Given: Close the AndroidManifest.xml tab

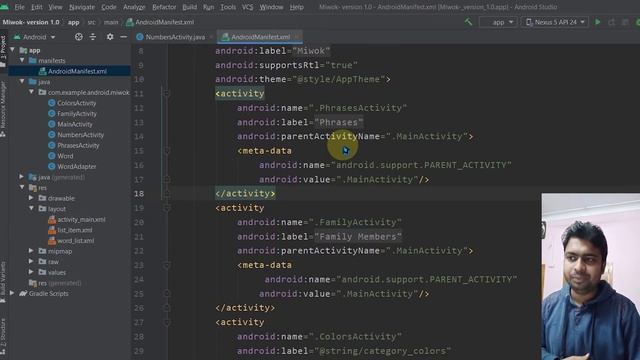Looking at the screenshot, I should pos(297,37).
